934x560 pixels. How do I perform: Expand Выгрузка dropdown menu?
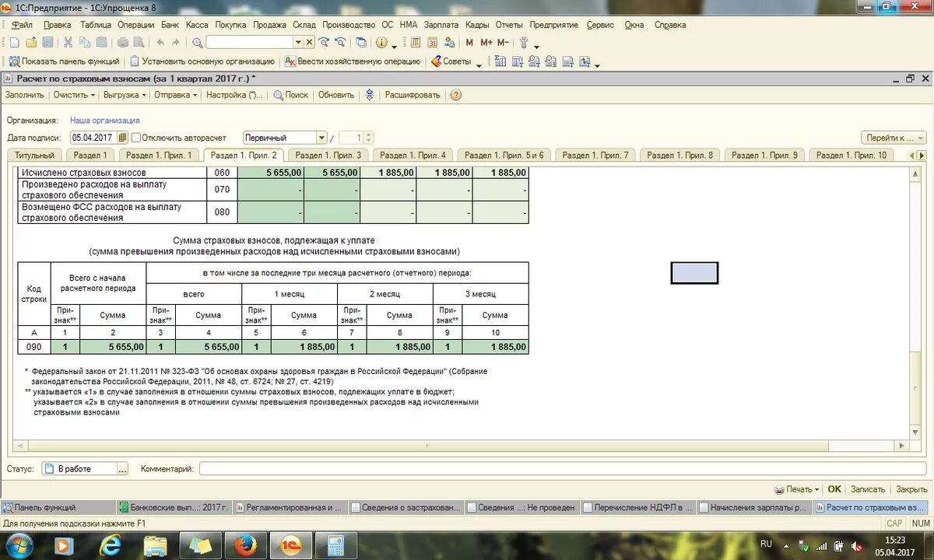pyautogui.click(x=125, y=95)
